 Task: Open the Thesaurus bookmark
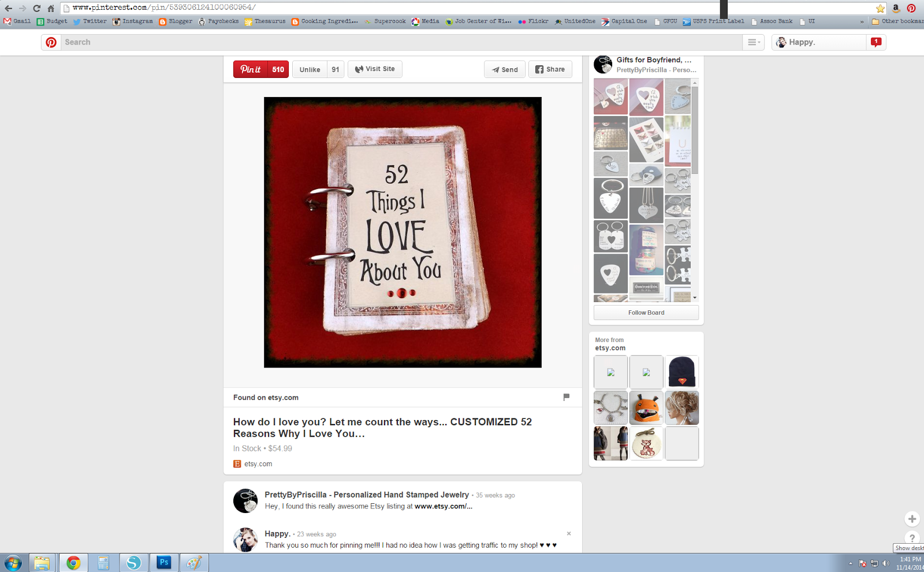coord(265,21)
